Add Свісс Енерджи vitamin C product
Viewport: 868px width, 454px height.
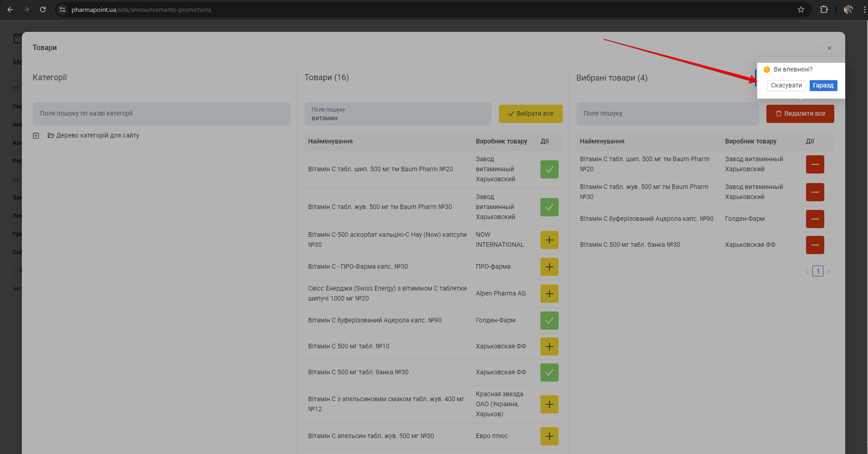(x=549, y=294)
